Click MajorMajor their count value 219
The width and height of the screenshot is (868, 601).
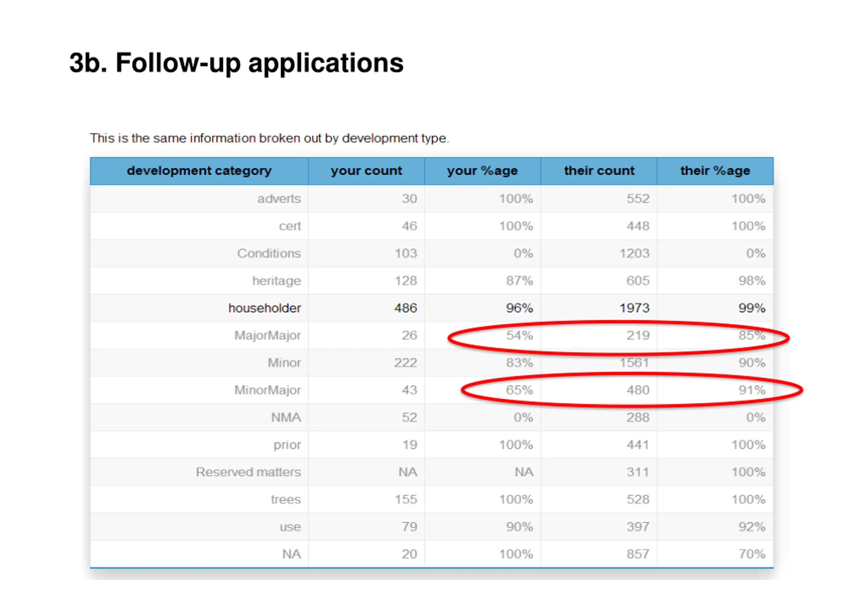point(638,335)
